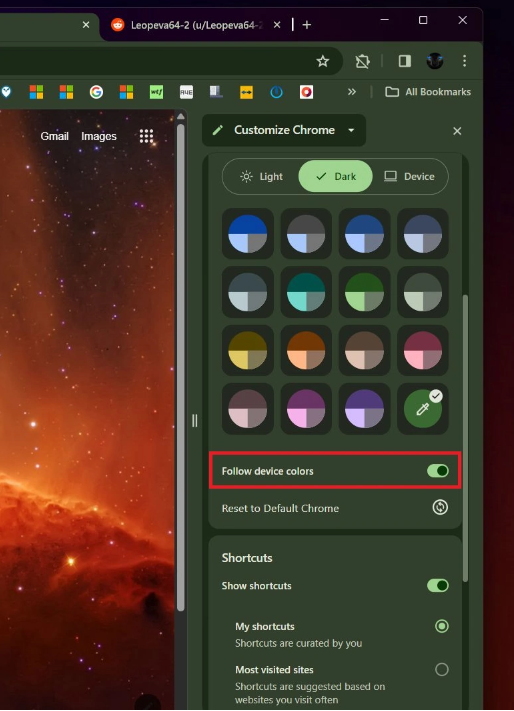514x711 pixels.
Task: Turn off Show shortcuts switch
Action: 438,585
